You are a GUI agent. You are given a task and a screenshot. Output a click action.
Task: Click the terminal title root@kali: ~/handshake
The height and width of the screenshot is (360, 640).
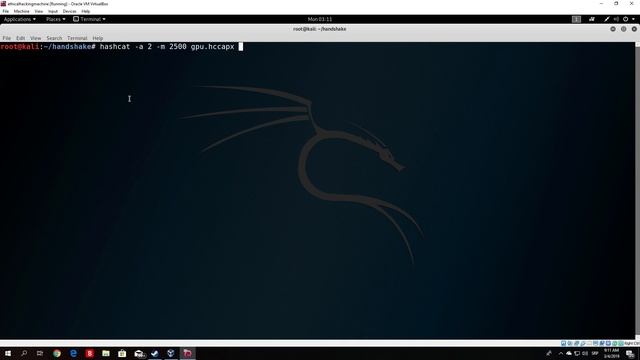click(x=320, y=29)
